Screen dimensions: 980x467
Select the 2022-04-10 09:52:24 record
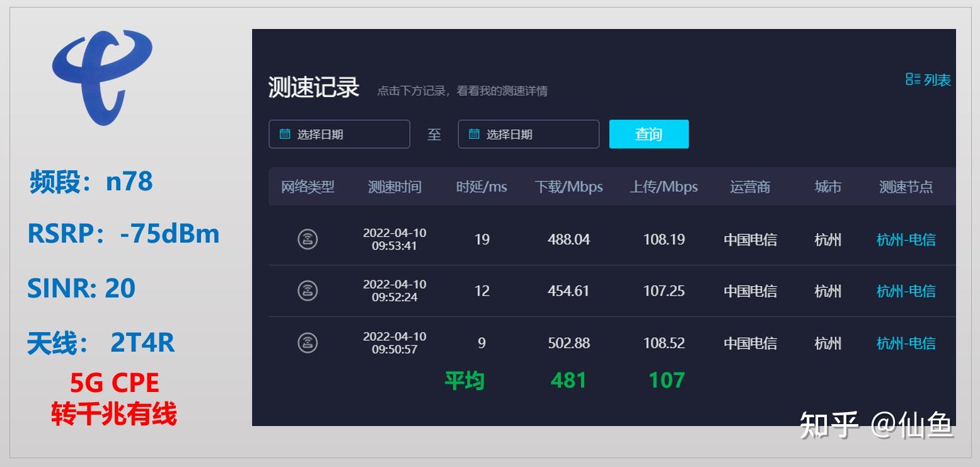[x=567, y=291]
